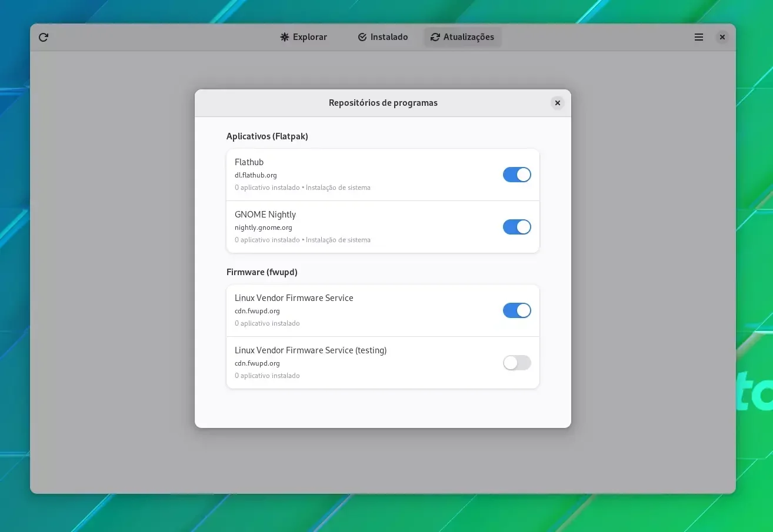This screenshot has width=773, height=532.
Task: Switch to the Instalado tab
Action: tap(383, 37)
